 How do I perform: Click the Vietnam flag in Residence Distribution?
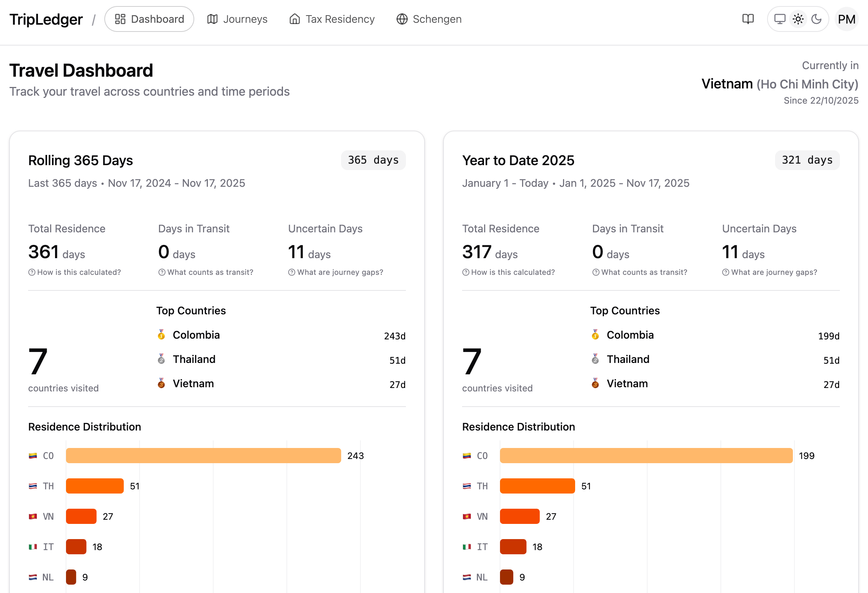[x=33, y=516]
